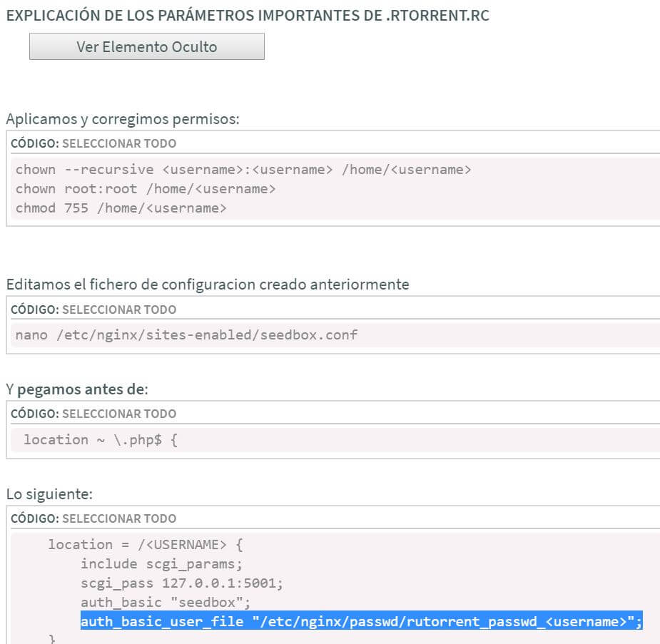Click the highlighted auth_basic_user_file line
Image resolution: width=660 pixels, height=644 pixels.
[362, 621]
